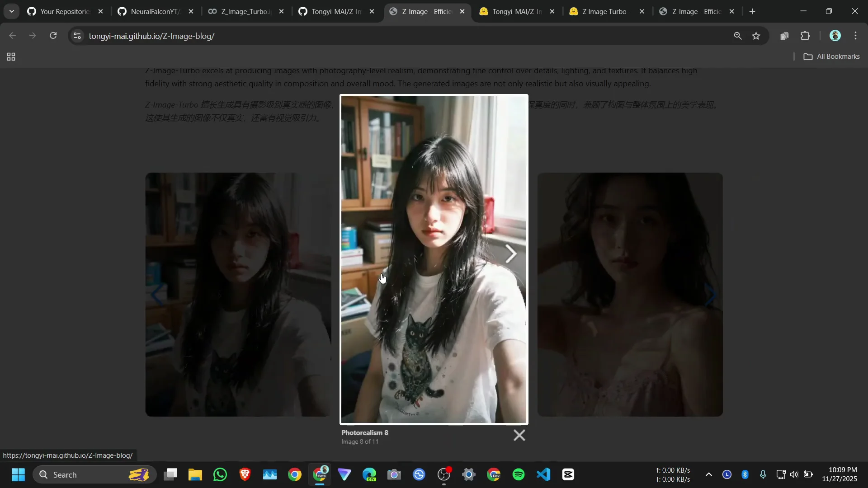The height and width of the screenshot is (488, 868).
Task: Open Microsoft Edge Dev from the taskbar
Action: pos(369,474)
